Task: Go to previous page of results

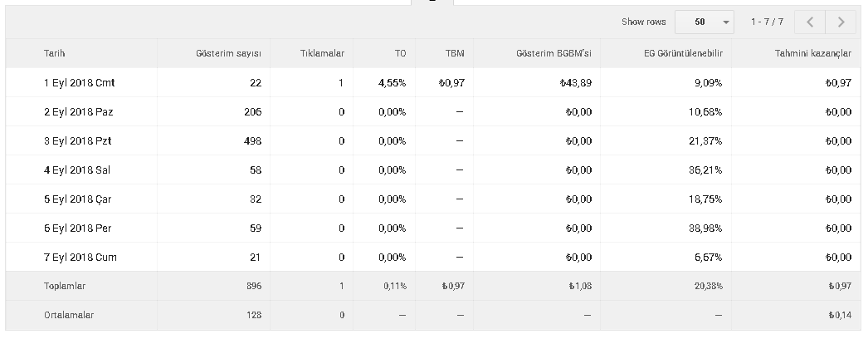Action: pos(810,22)
